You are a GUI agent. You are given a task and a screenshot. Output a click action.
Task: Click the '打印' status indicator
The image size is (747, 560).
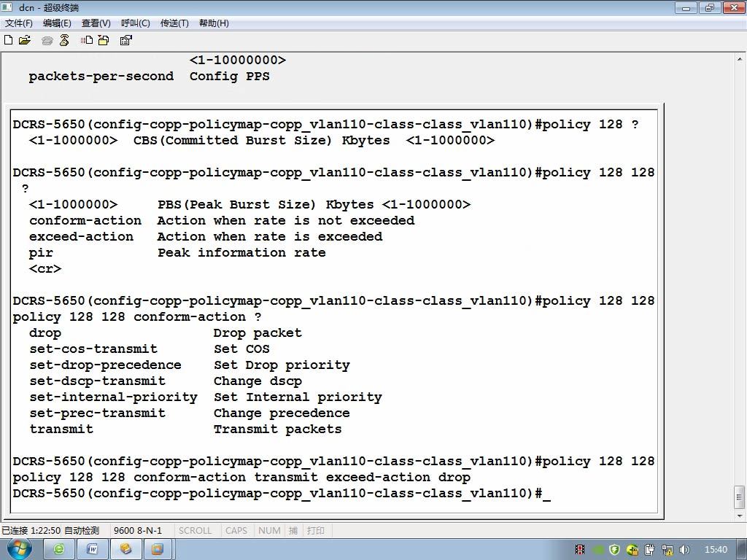[315, 531]
